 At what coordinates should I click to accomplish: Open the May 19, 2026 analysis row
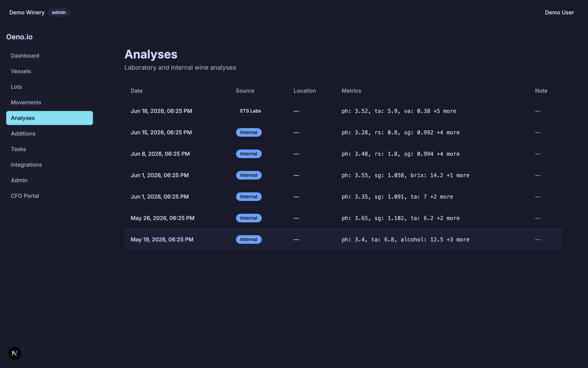344,239
